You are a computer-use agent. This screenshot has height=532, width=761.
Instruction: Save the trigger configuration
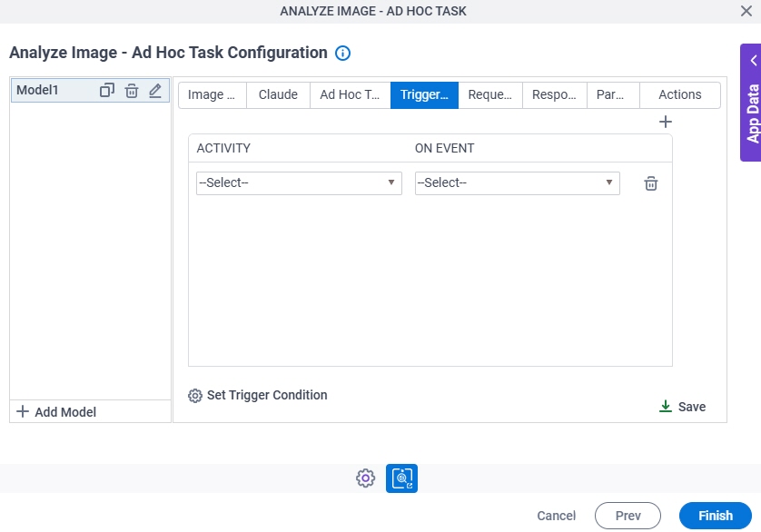682,407
